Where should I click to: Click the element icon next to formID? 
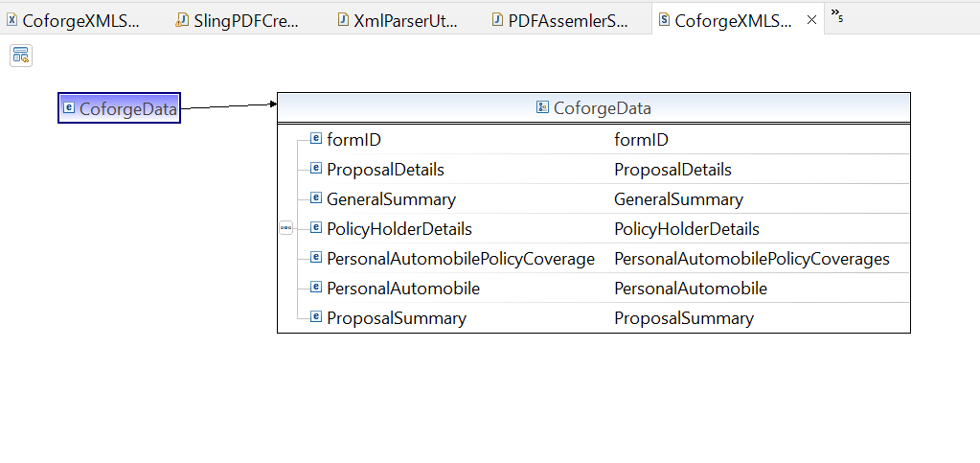(316, 138)
